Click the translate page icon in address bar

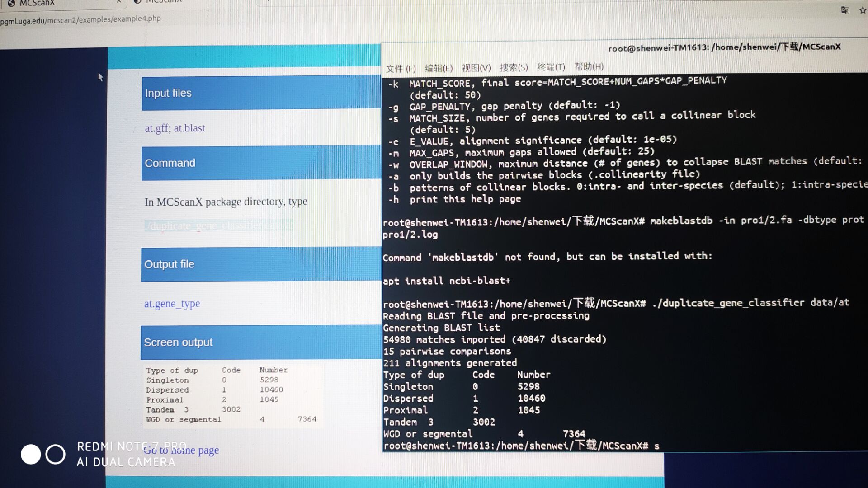(x=844, y=10)
